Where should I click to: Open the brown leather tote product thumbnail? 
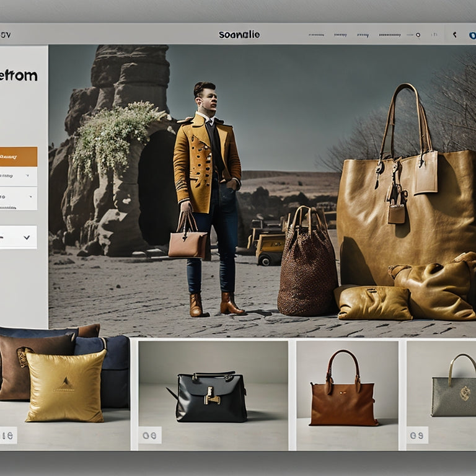click(x=343, y=389)
